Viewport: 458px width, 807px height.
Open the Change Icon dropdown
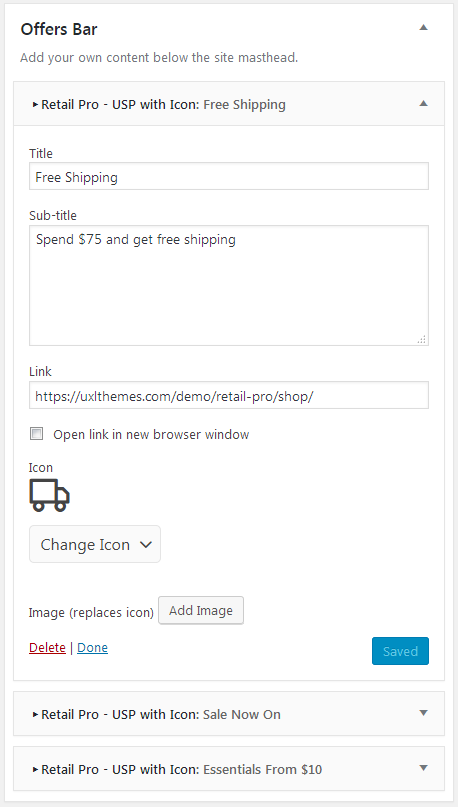95,544
